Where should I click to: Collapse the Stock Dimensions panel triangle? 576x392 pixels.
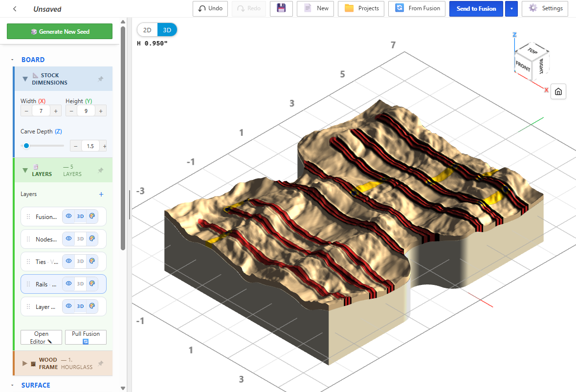(x=25, y=79)
